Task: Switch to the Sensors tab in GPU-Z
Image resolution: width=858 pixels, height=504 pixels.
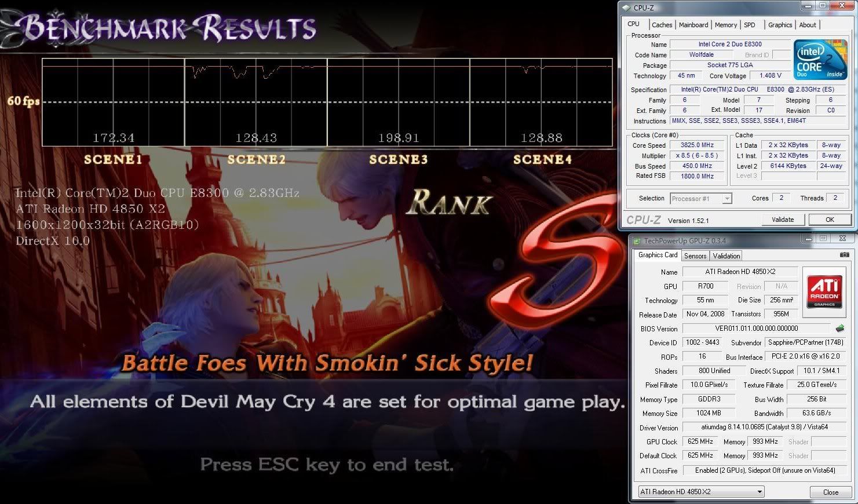Action: (x=695, y=256)
